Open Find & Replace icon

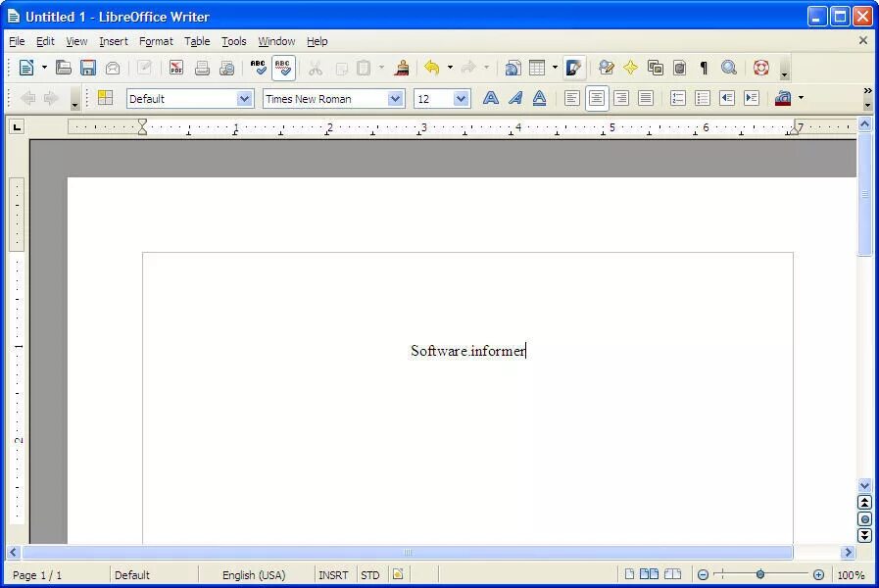tap(606, 68)
